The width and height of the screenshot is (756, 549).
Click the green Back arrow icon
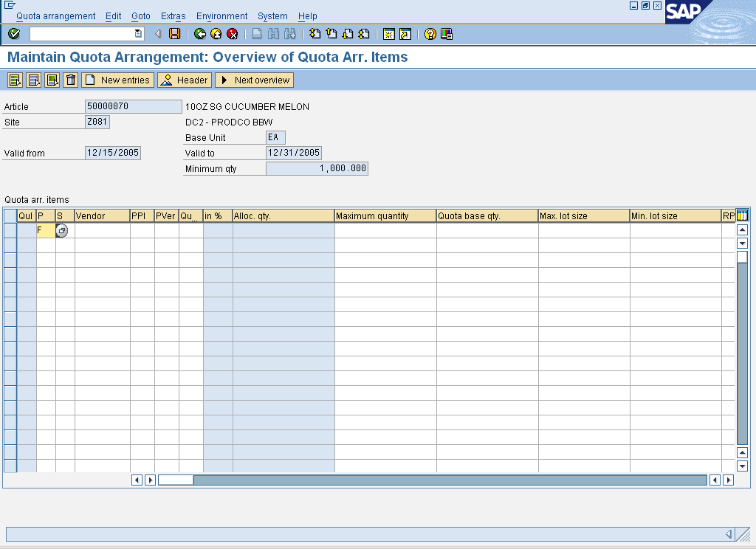[x=199, y=34]
